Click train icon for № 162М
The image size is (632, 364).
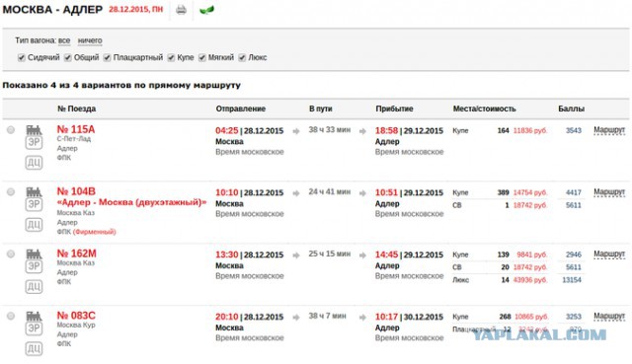(34, 255)
